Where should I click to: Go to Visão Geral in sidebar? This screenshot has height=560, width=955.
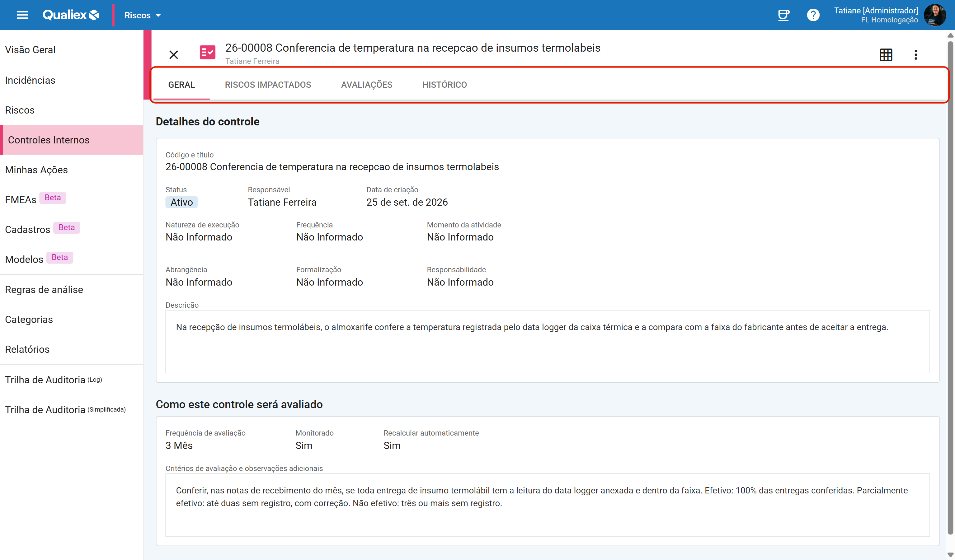72,50
